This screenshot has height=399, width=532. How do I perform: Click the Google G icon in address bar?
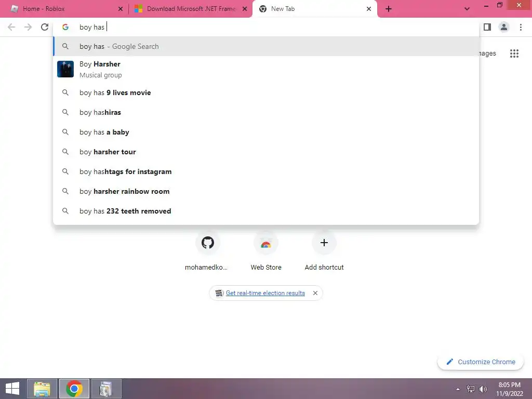[65, 27]
